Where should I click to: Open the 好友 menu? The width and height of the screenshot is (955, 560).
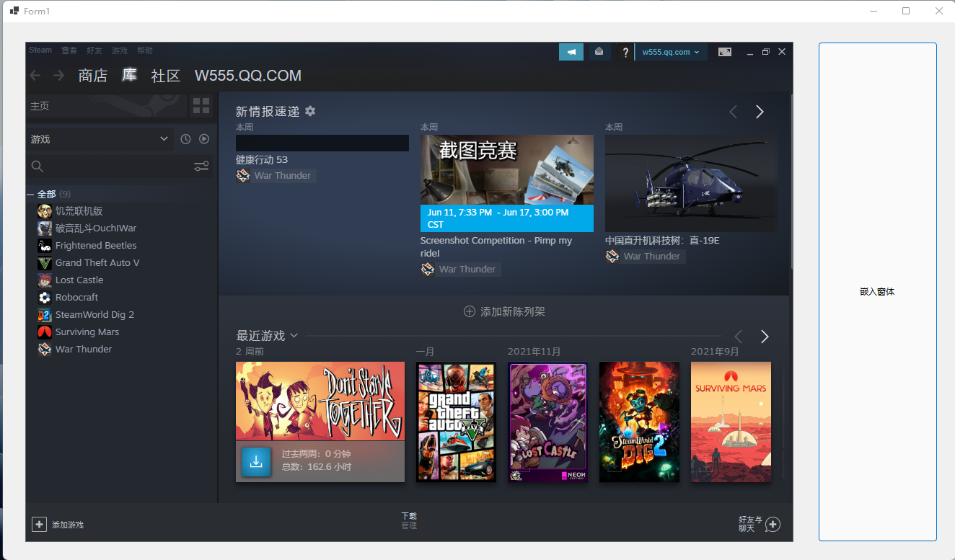click(x=94, y=50)
